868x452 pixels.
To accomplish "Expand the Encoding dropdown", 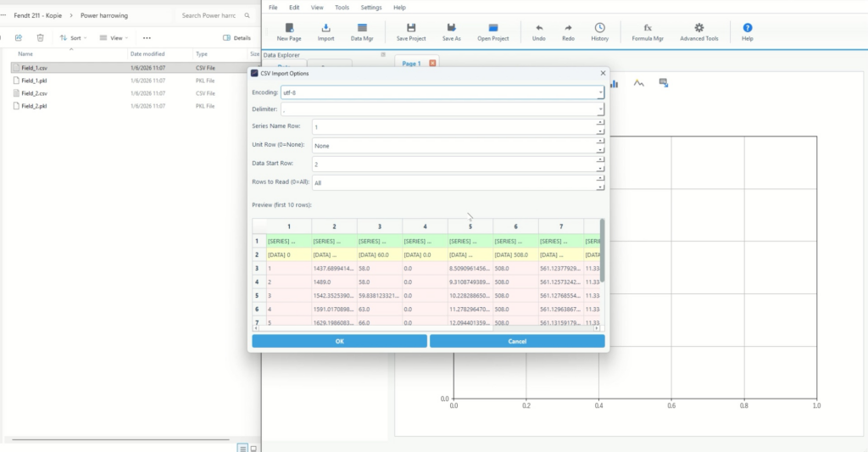I will (x=600, y=92).
